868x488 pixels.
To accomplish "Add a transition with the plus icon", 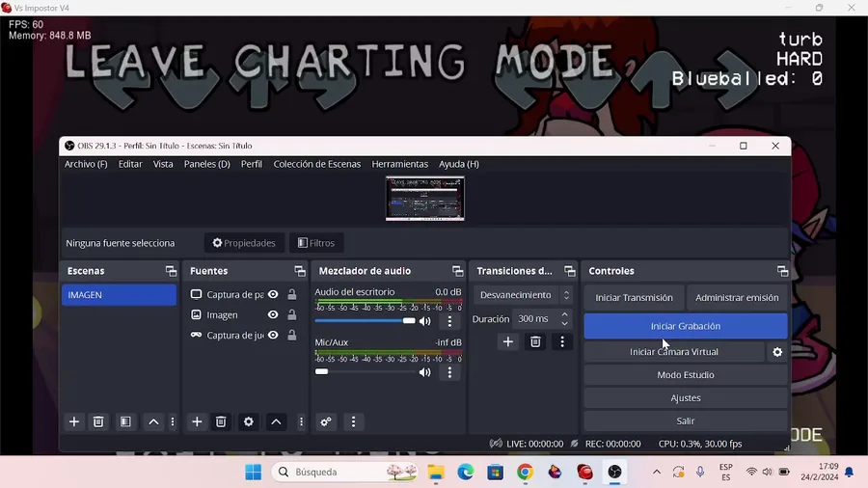I will click(507, 342).
